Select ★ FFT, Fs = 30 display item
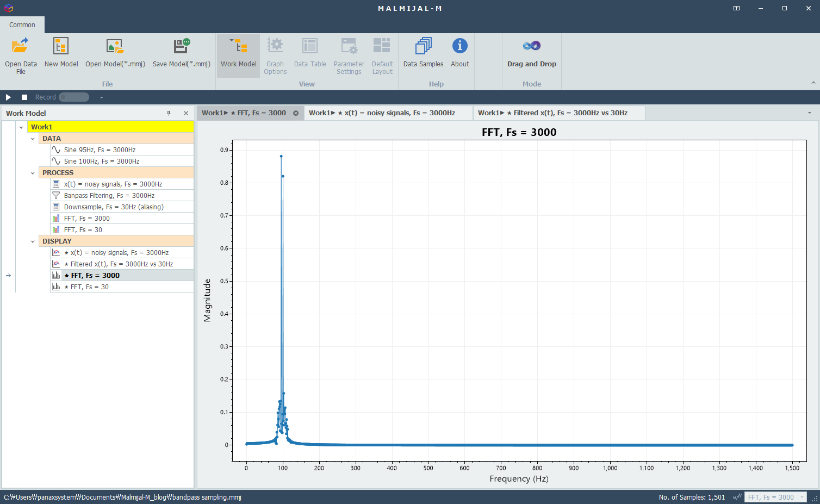The height and width of the screenshot is (504, 820). point(122,287)
